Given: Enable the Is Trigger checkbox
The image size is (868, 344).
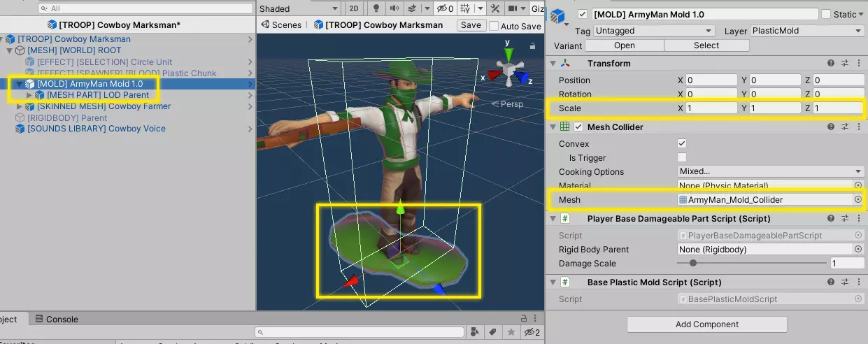Looking at the screenshot, I should (682, 158).
